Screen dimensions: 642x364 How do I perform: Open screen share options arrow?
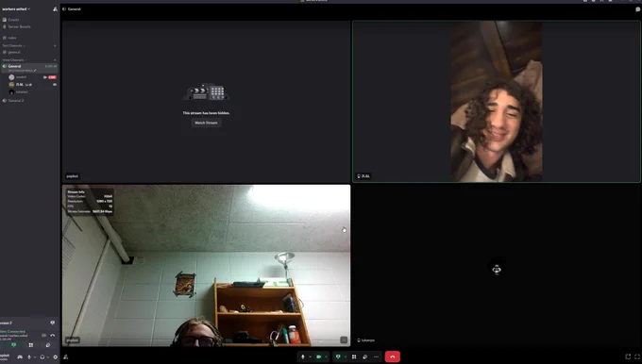(346, 356)
